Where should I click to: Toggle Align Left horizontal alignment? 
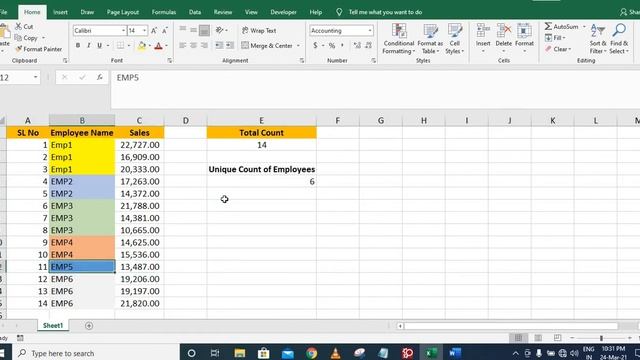pos(182,45)
